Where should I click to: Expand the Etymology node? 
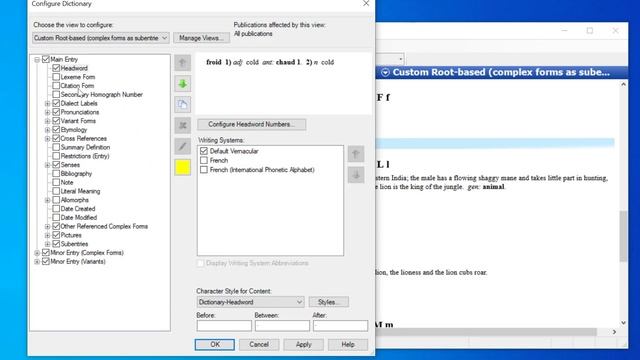tap(47, 130)
